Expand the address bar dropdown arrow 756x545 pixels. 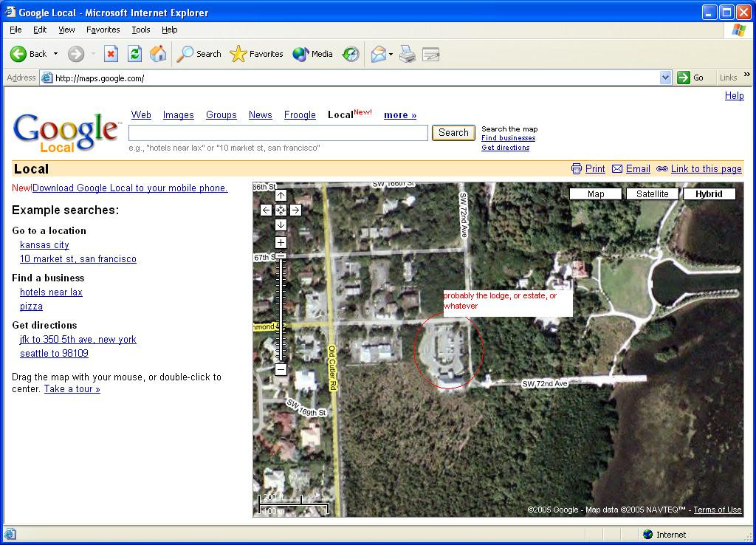[x=665, y=78]
